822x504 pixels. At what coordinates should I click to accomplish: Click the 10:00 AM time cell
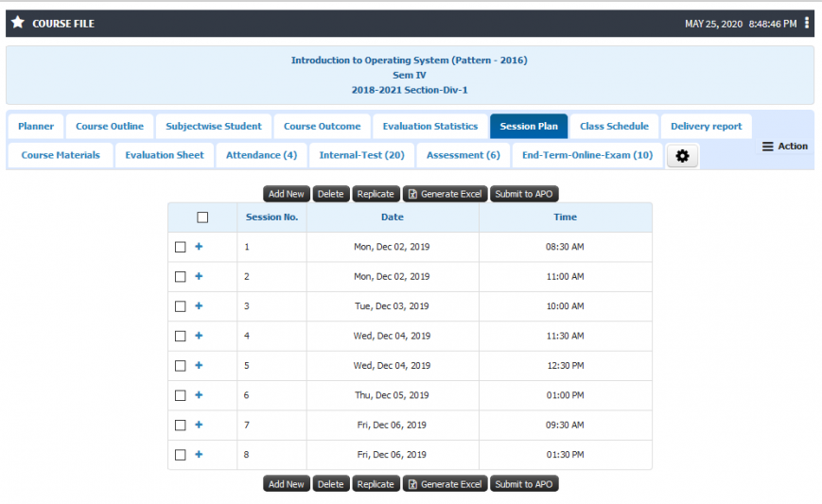pyautogui.click(x=565, y=306)
